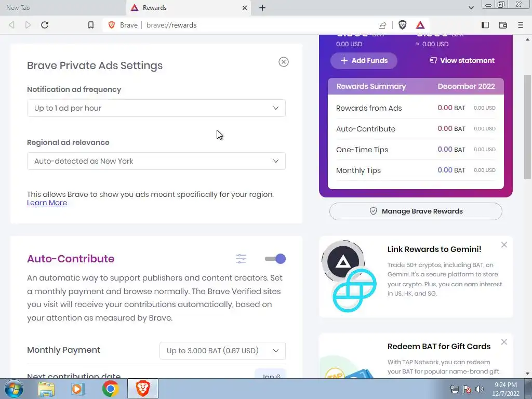Image resolution: width=532 pixels, height=399 pixels.
Task: Dismiss the Link Rewards to Gemini card
Action: 504,245
